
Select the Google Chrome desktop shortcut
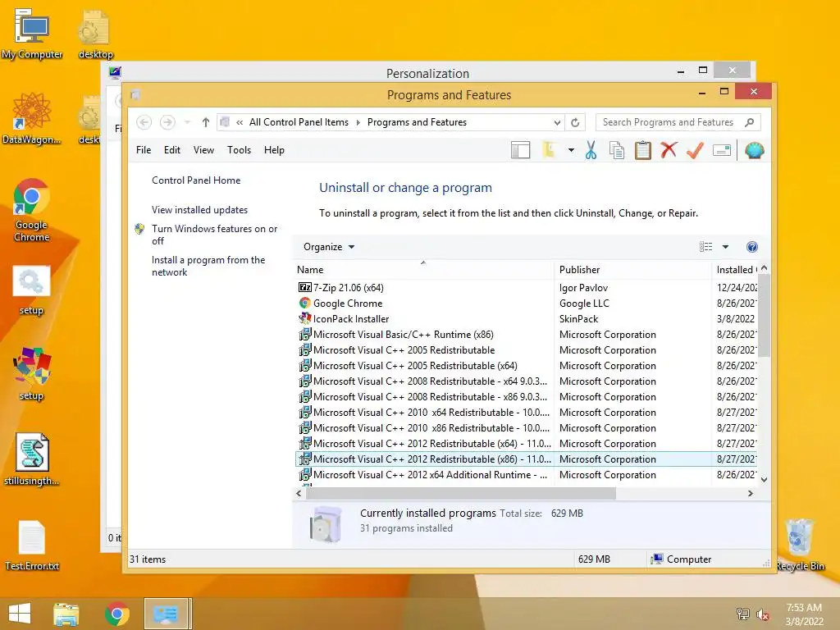click(32, 210)
